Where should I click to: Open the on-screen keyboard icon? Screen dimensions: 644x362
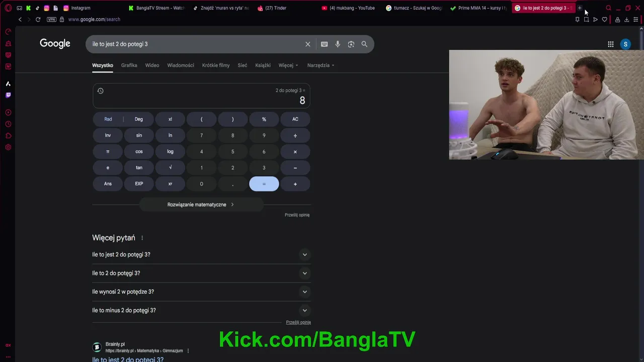click(x=325, y=44)
